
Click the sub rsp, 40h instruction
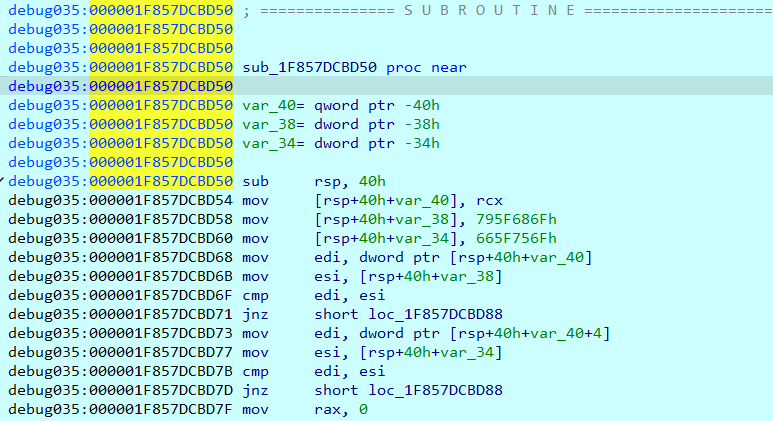pyautogui.click(x=314, y=181)
